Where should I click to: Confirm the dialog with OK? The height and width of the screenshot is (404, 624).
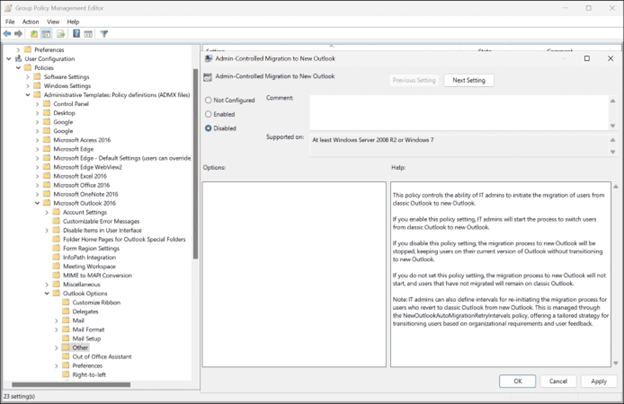click(517, 381)
